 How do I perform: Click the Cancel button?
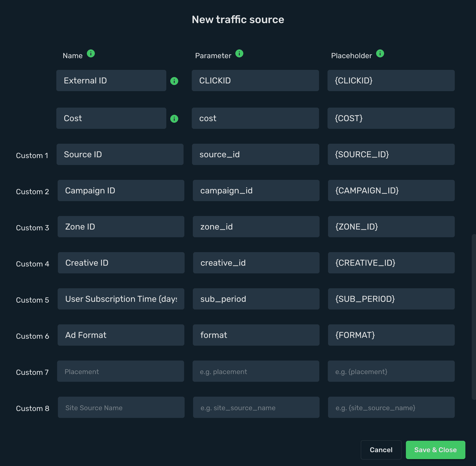(x=381, y=450)
